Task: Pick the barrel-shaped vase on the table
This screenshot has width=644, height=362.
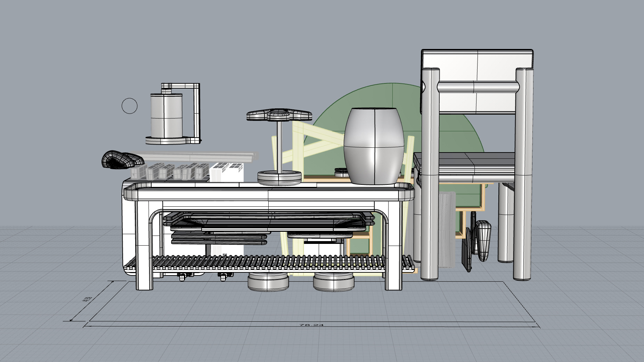Action: pos(374,146)
